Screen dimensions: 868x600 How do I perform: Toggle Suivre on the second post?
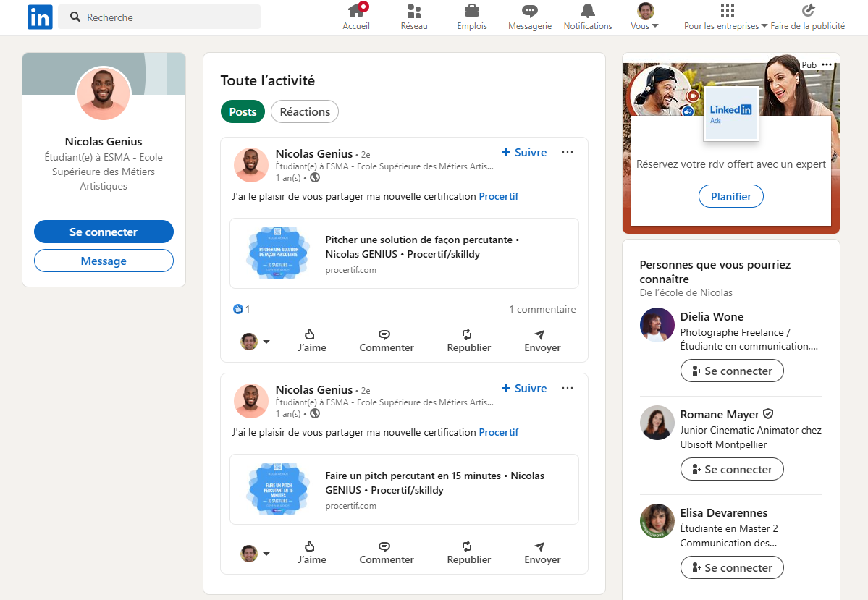524,388
